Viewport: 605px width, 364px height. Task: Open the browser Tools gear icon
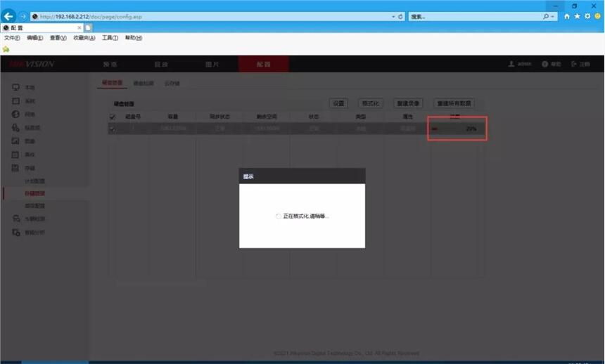coord(587,16)
